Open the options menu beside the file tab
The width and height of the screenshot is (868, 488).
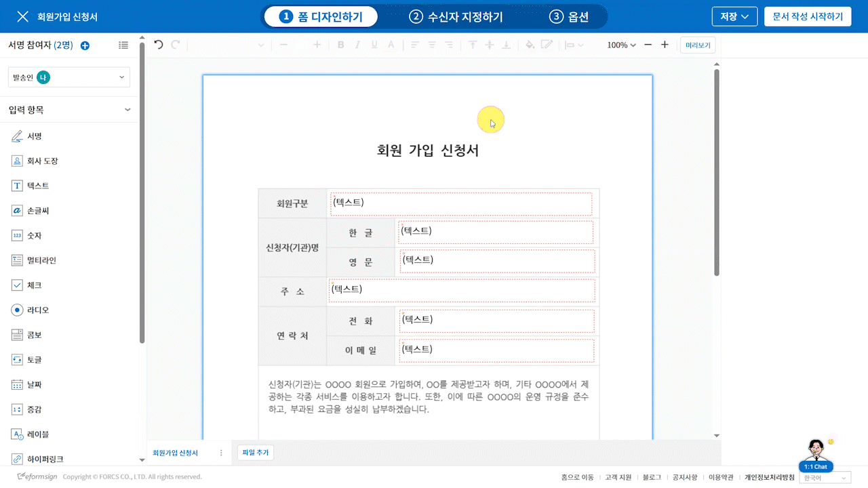pyautogui.click(x=220, y=453)
